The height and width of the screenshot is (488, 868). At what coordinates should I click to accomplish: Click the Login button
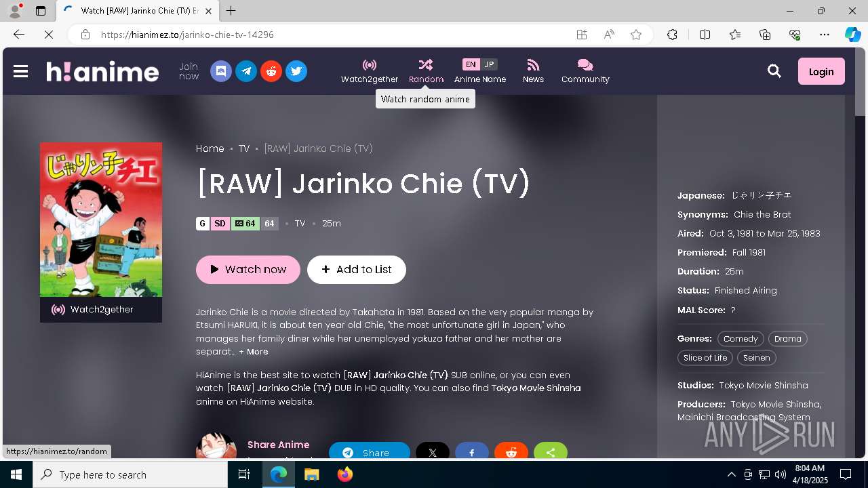pos(821,71)
